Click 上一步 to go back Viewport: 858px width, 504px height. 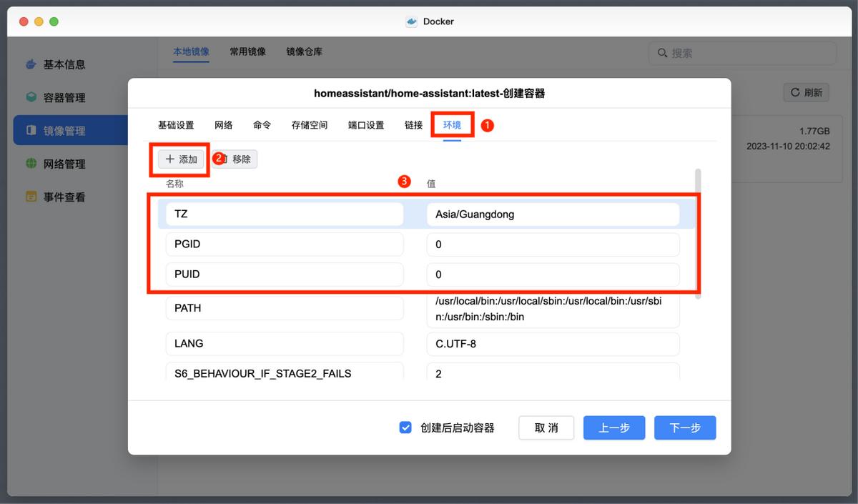tap(614, 428)
